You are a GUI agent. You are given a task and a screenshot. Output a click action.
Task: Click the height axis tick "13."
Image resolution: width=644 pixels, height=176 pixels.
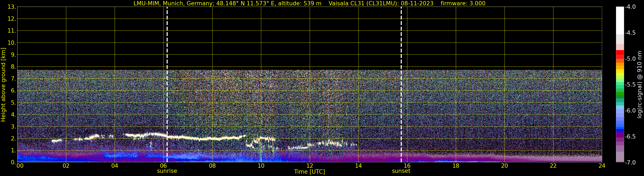tap(12, 7)
